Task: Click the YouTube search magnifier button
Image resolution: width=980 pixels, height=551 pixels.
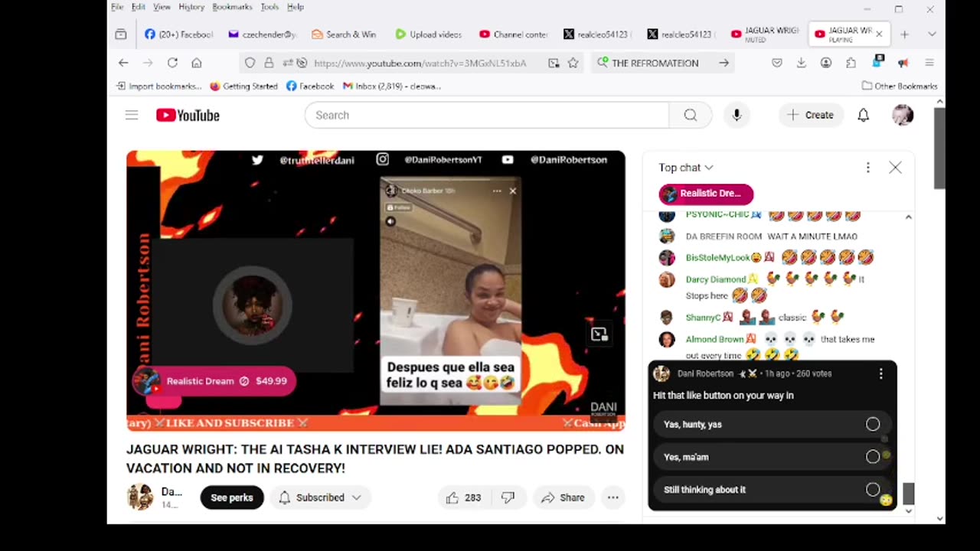Action: point(691,115)
